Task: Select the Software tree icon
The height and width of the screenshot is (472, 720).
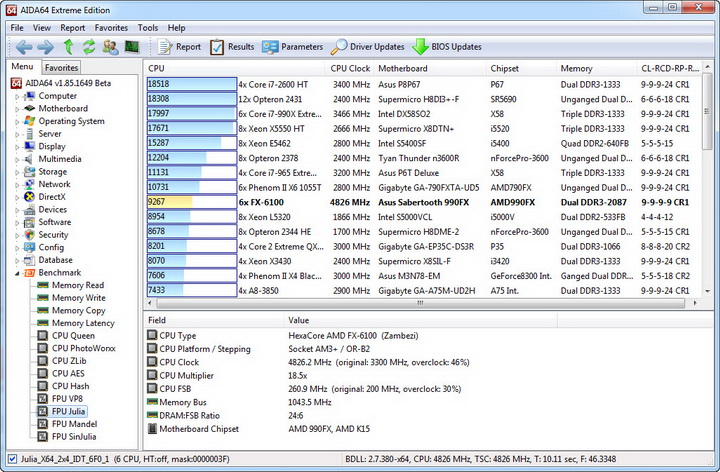Action: 29,222
